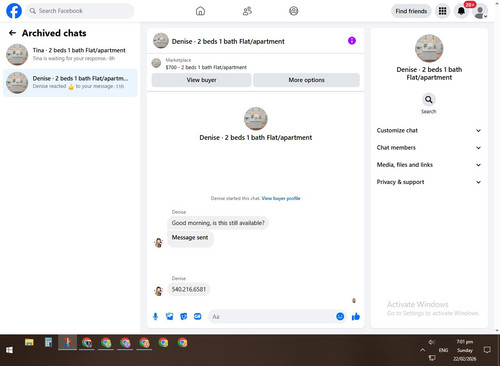Open View buyer profile link
Image resolution: width=500 pixels, height=366 pixels.
tap(281, 198)
